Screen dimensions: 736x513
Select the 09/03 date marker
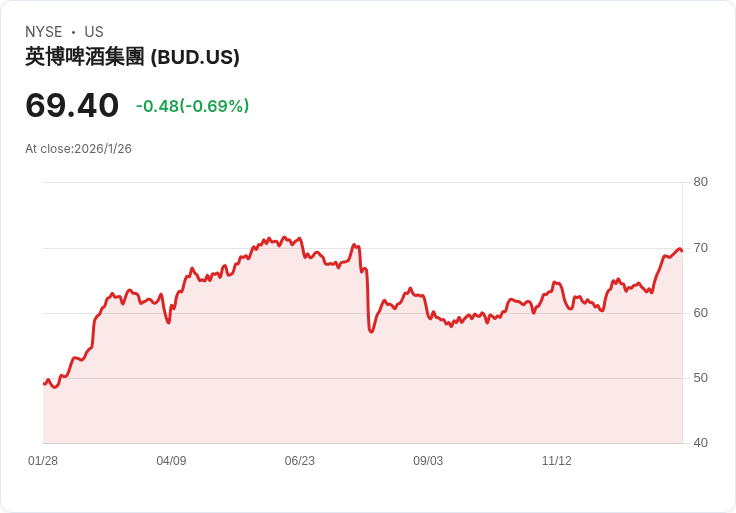428,461
